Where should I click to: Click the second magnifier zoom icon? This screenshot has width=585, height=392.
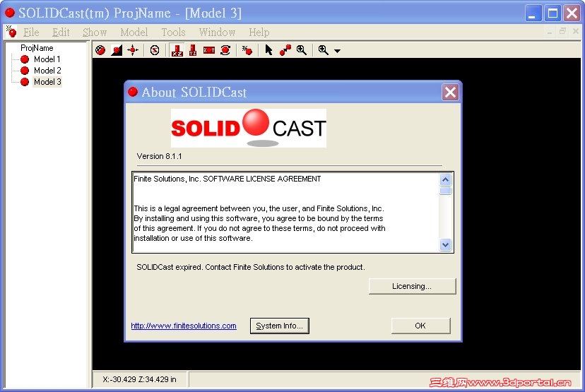(323, 50)
